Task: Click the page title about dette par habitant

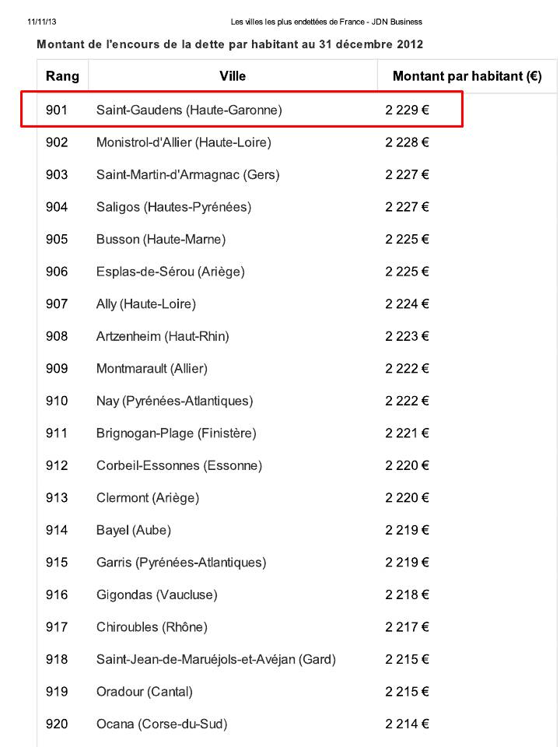Action: pyautogui.click(x=230, y=44)
